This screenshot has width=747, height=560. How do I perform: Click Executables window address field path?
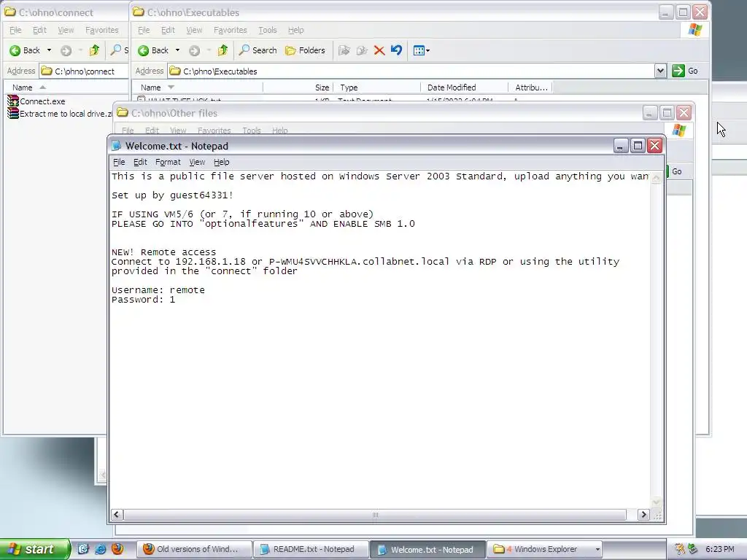pos(220,71)
